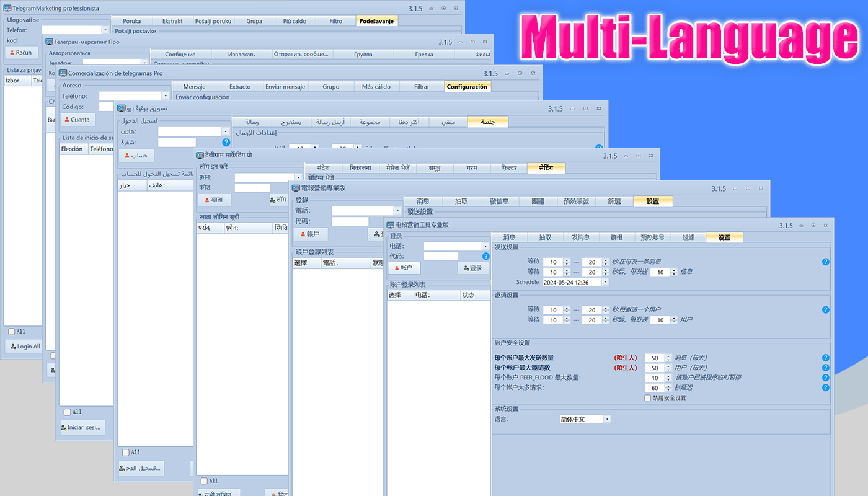The height and width of the screenshot is (496, 868).
Task: Click the 状态 column header in 账户登录列表
Action: pos(476,295)
